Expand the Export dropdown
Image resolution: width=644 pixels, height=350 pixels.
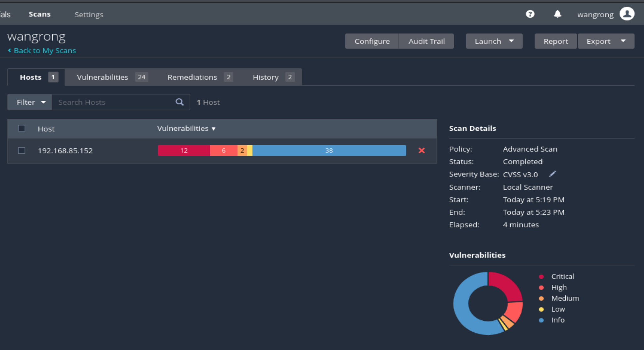(606, 41)
